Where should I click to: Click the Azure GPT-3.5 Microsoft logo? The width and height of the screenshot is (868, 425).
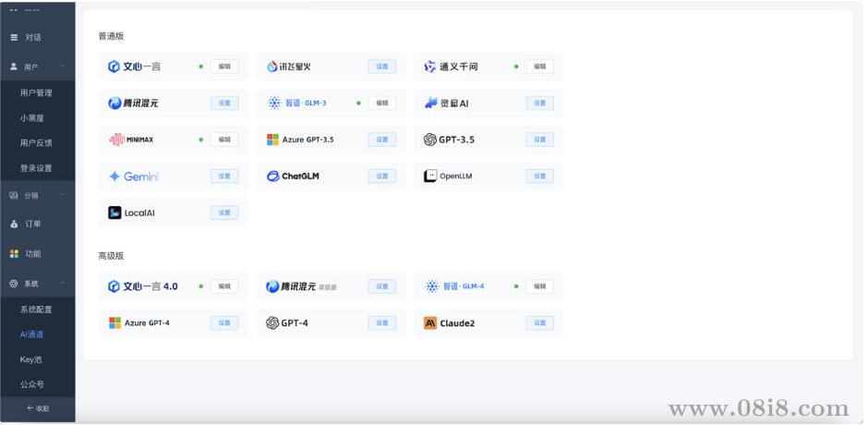point(272,140)
